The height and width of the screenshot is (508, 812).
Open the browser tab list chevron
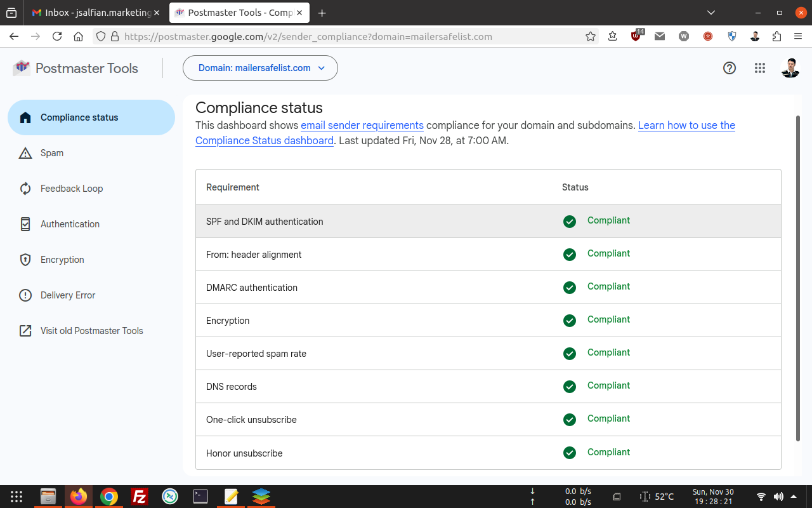pyautogui.click(x=711, y=13)
